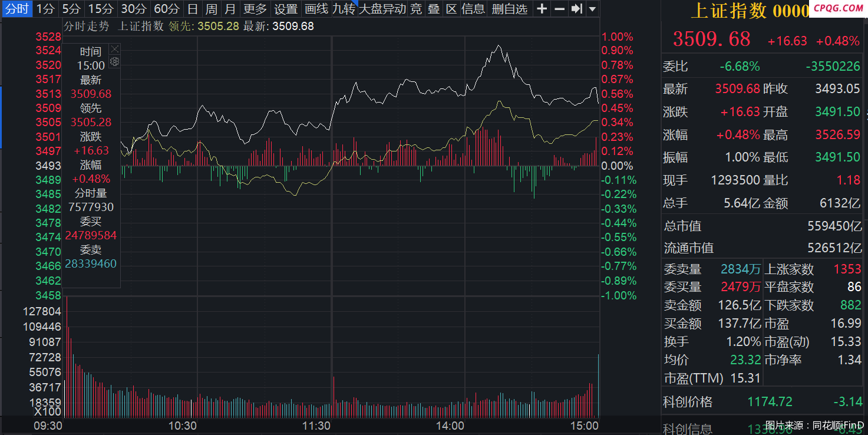Open 大盘异动 market movement view
Image resolution: width=868 pixels, height=435 pixels.
(382, 9)
